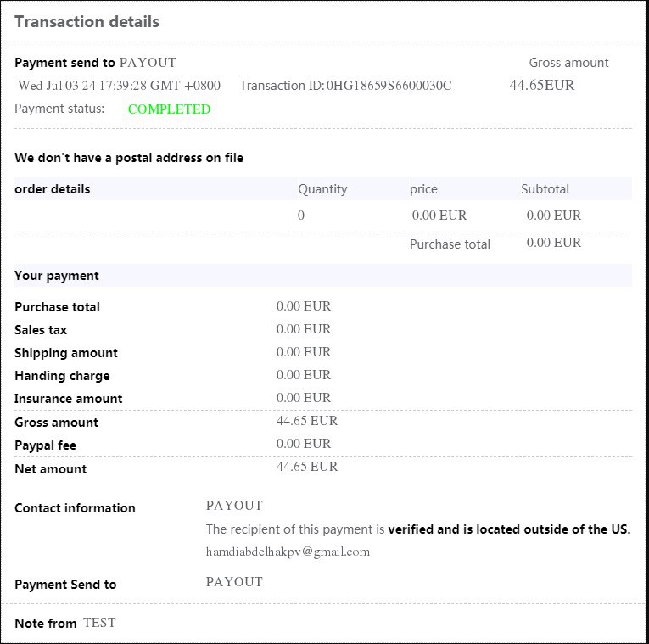The height and width of the screenshot is (644, 649).
Task: Click the Insurance amount label
Action: [x=68, y=399]
